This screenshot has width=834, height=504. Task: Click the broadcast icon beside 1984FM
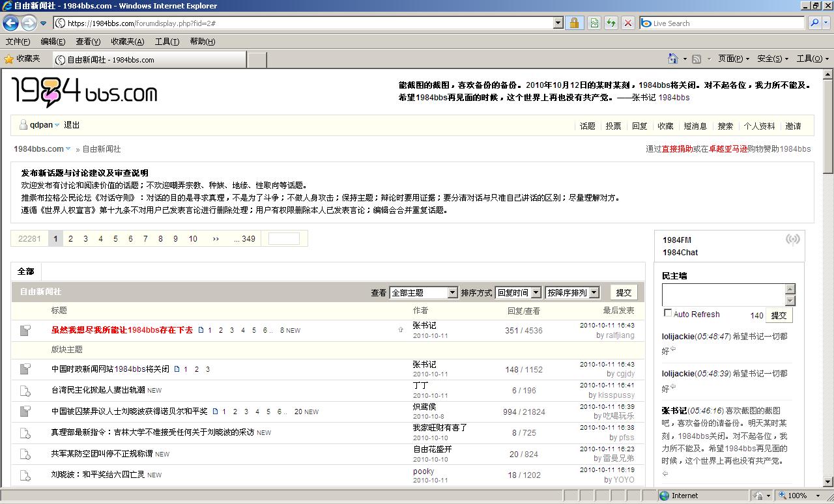792,240
